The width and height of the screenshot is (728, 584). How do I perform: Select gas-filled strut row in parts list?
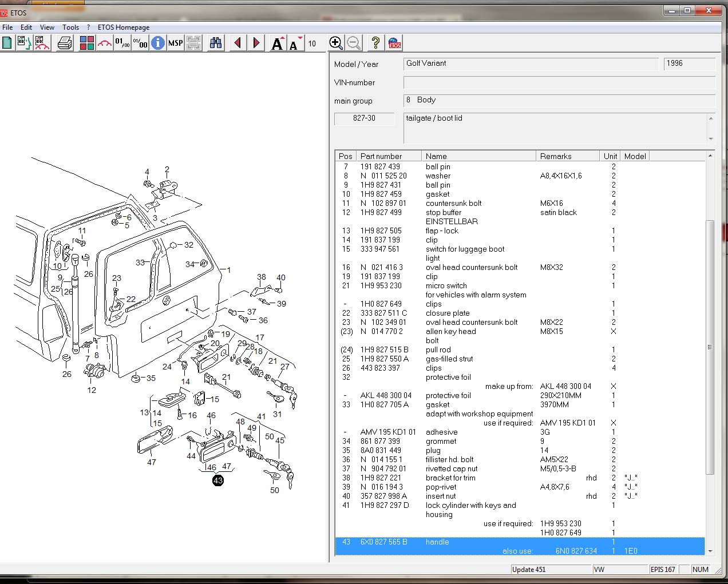[x=449, y=359]
